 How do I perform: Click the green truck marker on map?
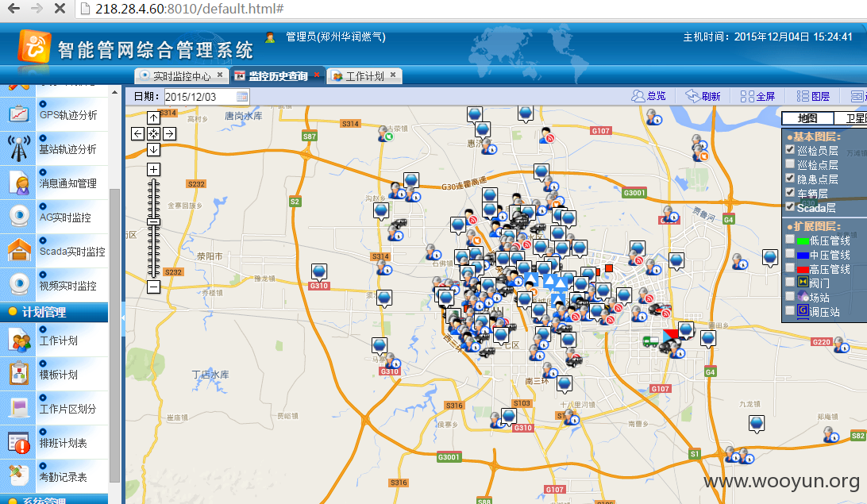point(650,341)
